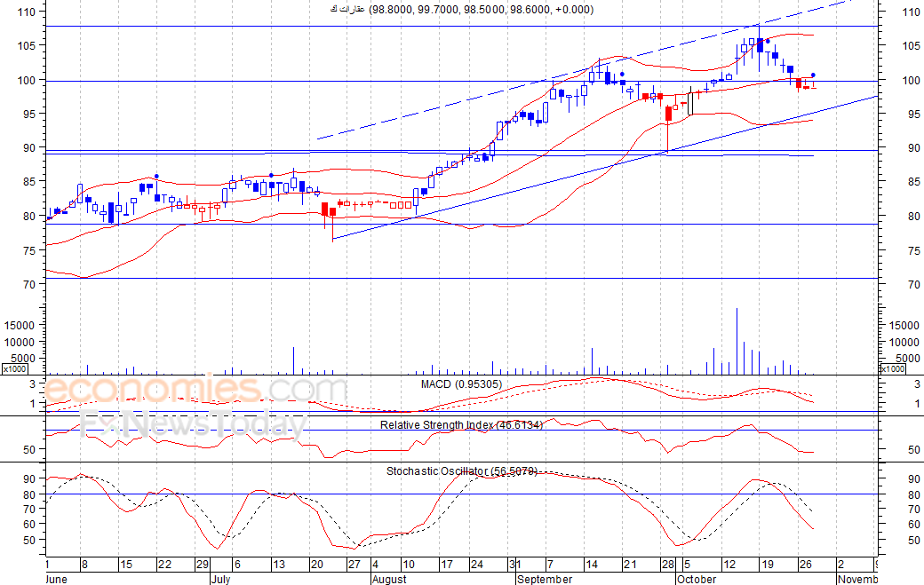Click the 26 date label on the time axis
Viewport: 924px width, 585px height.
[806, 565]
